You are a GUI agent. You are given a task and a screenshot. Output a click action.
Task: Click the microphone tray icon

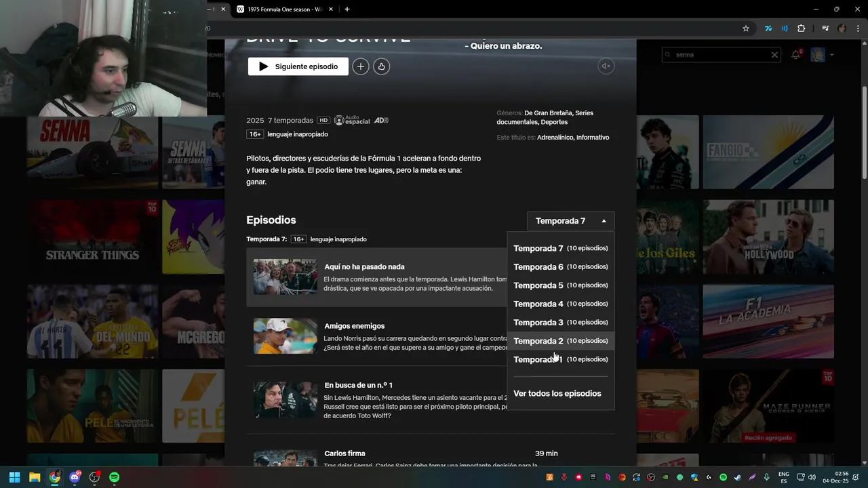pos(766,477)
